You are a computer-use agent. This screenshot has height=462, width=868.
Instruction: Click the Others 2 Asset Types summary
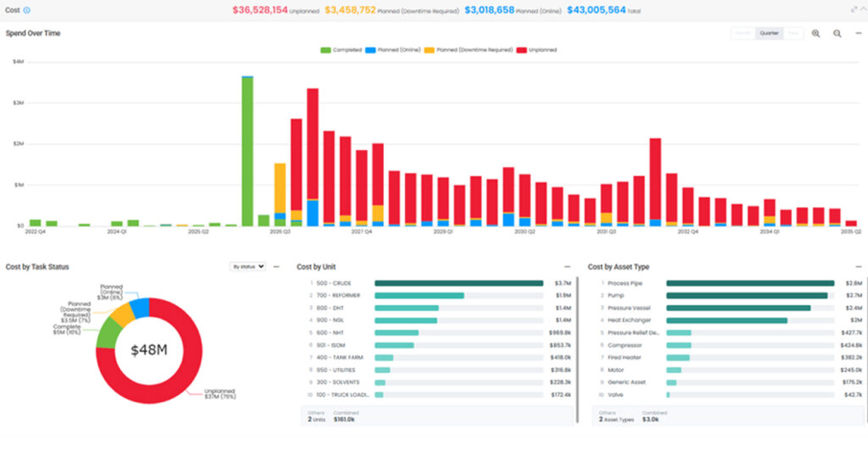pos(728,416)
